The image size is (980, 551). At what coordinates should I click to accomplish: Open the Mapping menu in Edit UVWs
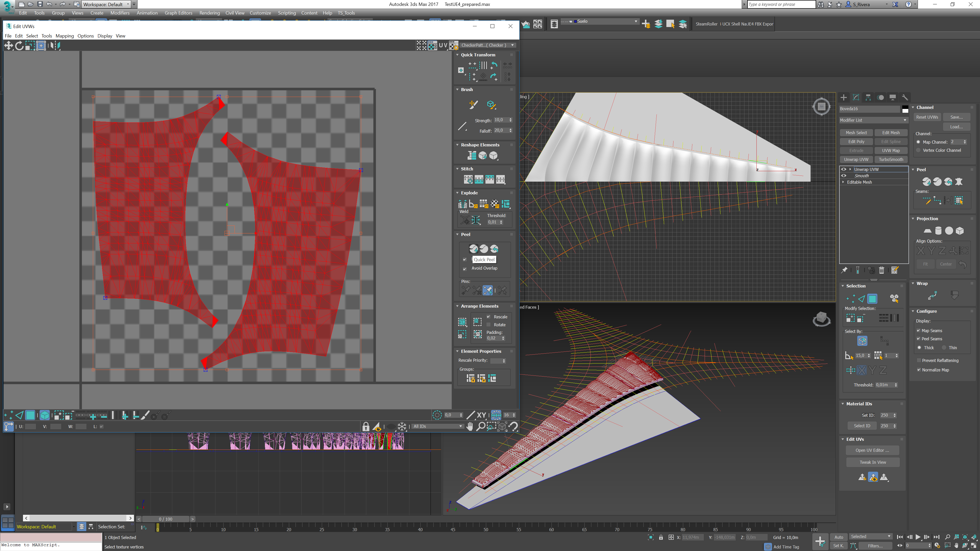point(64,36)
